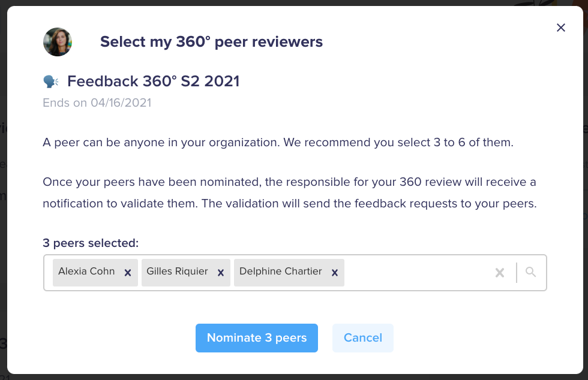Focus the empty area of peer selector field
588x380 pixels.
[418, 273]
